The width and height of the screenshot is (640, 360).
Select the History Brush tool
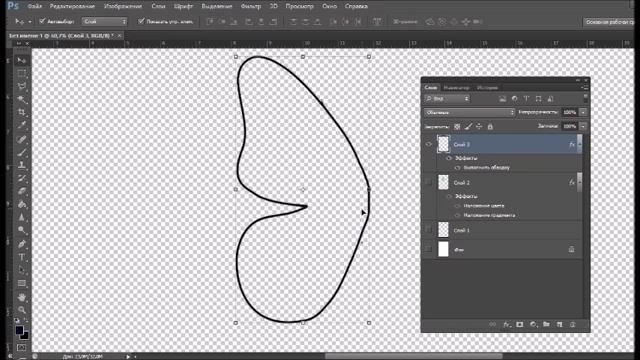click(x=21, y=178)
